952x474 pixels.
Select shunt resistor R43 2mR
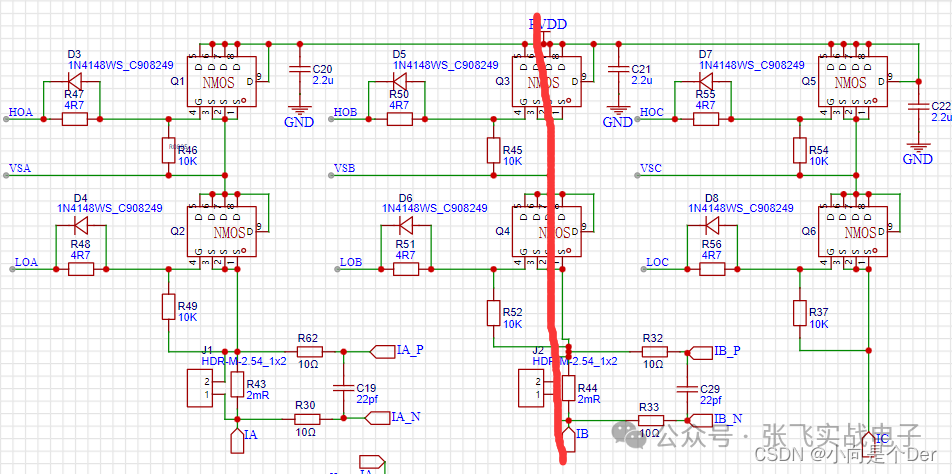[x=237, y=385]
